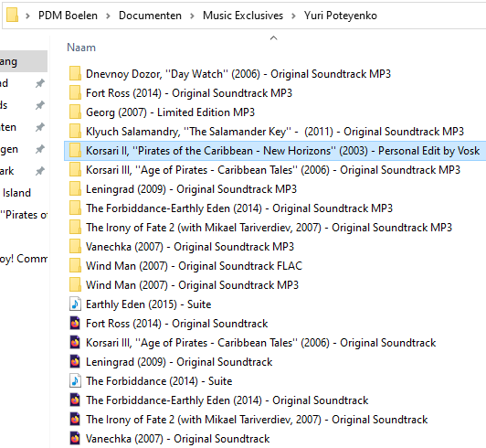Click Firefox icon of Leningrad file
Viewport: 486px width, 448px height.
point(75,362)
